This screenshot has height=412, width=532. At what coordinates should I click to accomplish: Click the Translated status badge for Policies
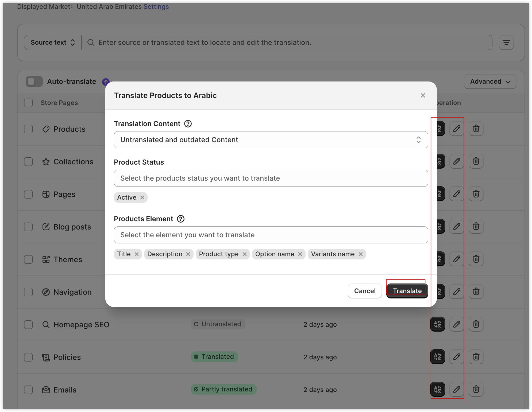pyautogui.click(x=214, y=357)
